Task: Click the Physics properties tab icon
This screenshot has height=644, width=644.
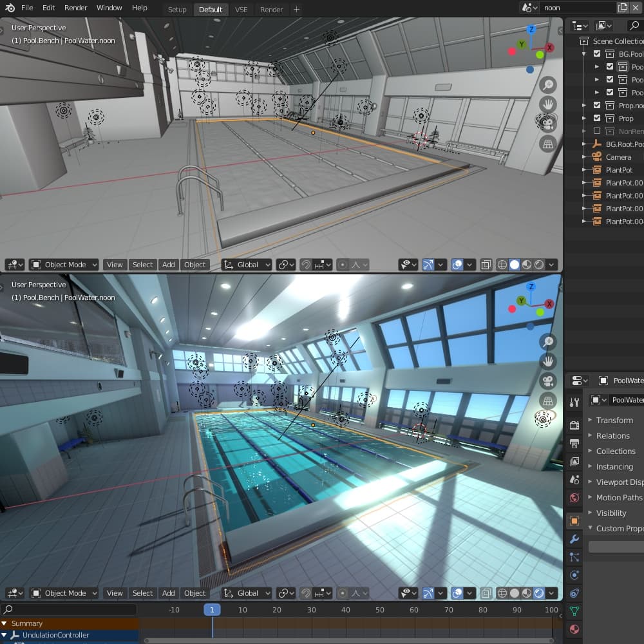Action: [x=574, y=575]
